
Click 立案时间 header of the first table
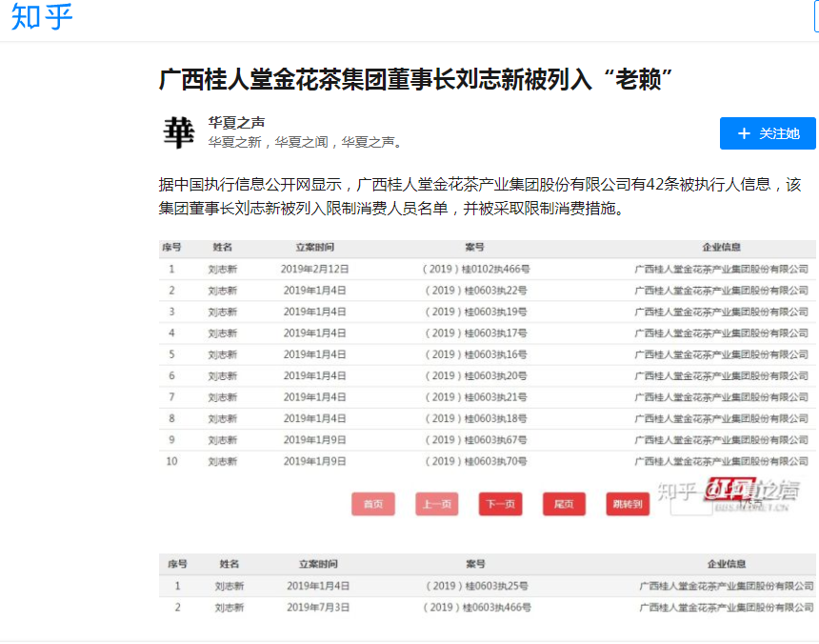tap(314, 248)
